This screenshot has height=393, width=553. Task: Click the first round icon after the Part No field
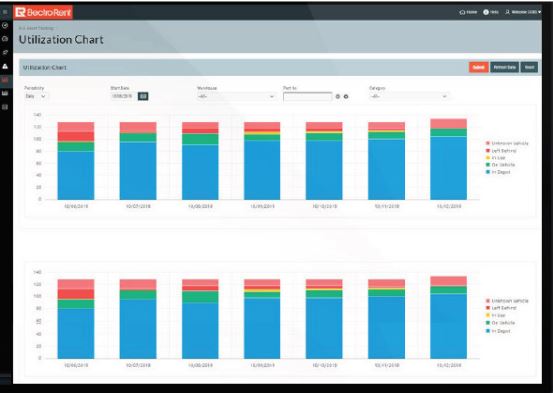point(338,96)
